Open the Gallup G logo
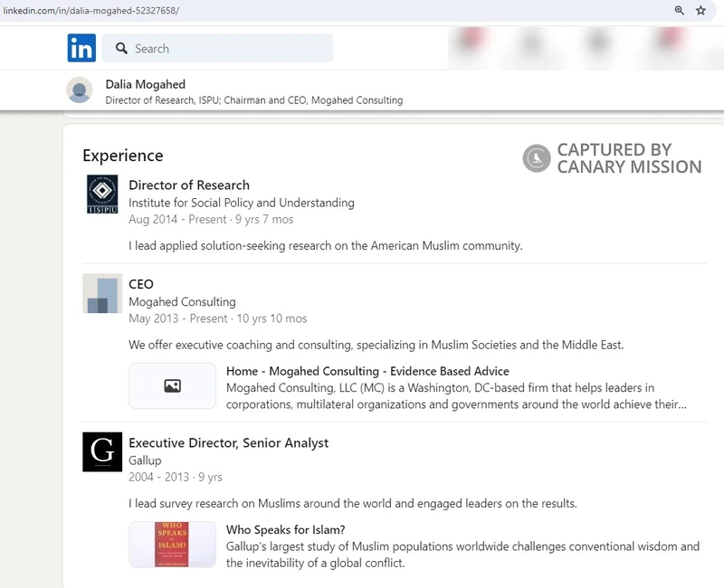724x588 pixels. point(102,451)
